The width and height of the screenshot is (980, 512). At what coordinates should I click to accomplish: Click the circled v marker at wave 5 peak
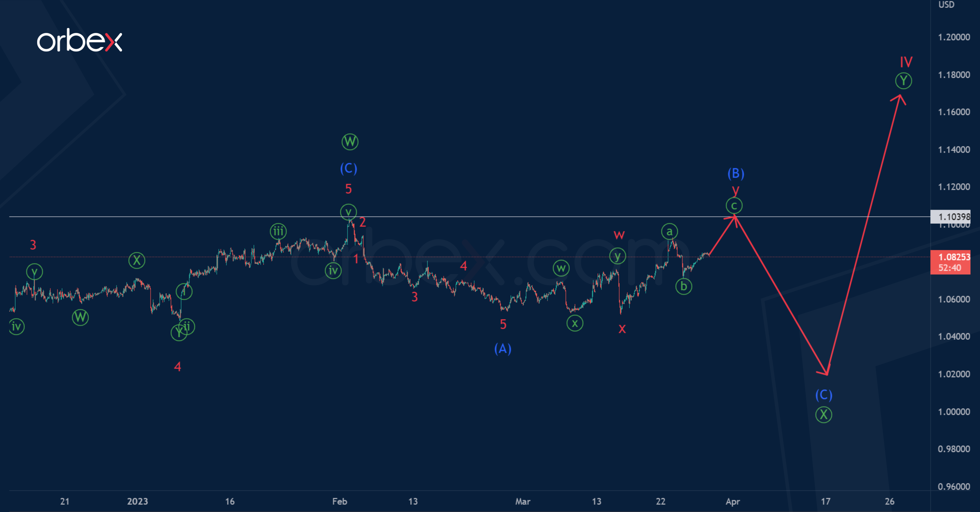(348, 212)
